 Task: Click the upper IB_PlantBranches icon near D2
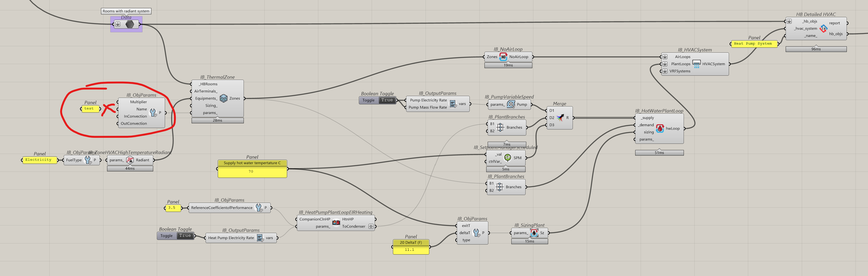[x=500, y=127]
